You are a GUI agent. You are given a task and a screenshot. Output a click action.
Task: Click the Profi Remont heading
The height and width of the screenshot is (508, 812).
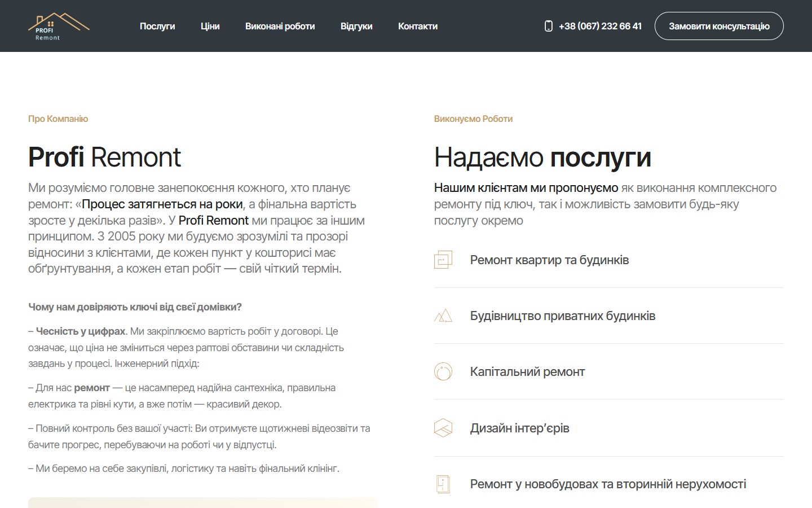104,157
